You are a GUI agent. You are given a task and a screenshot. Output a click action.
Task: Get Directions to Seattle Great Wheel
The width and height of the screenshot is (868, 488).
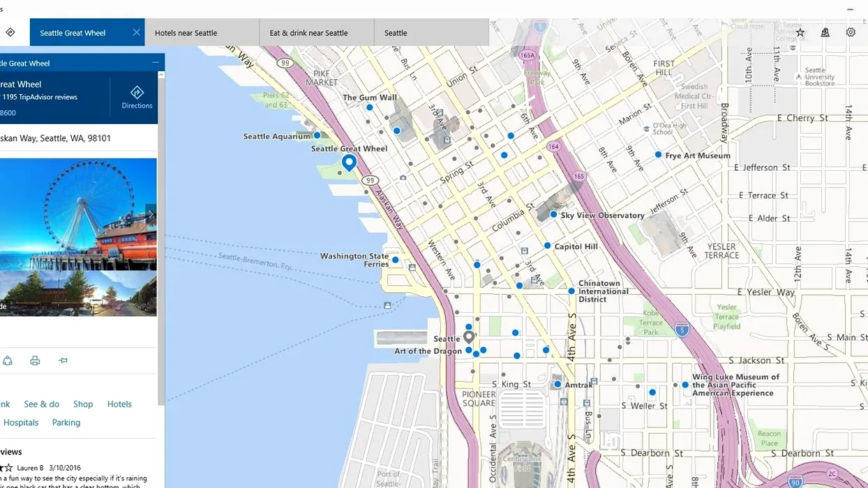pos(137,97)
